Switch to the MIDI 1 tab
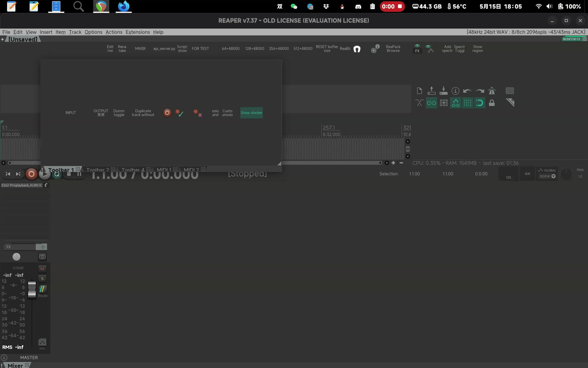 tap(164, 170)
